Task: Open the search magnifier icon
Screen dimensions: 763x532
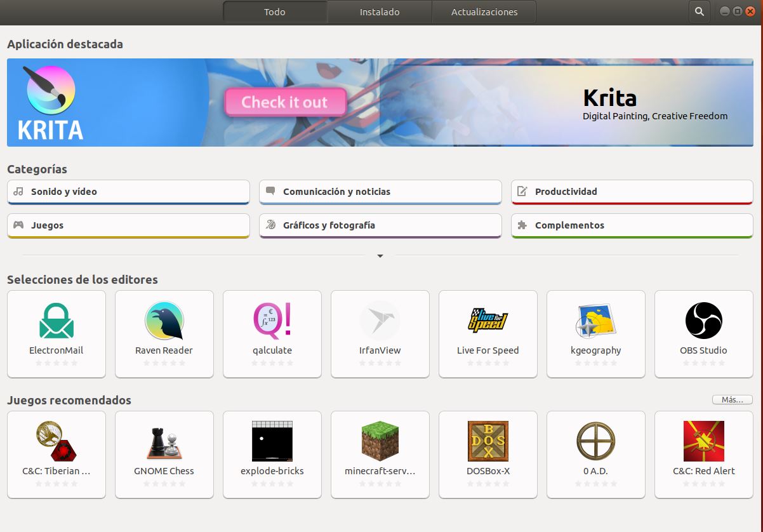Action: (x=699, y=11)
